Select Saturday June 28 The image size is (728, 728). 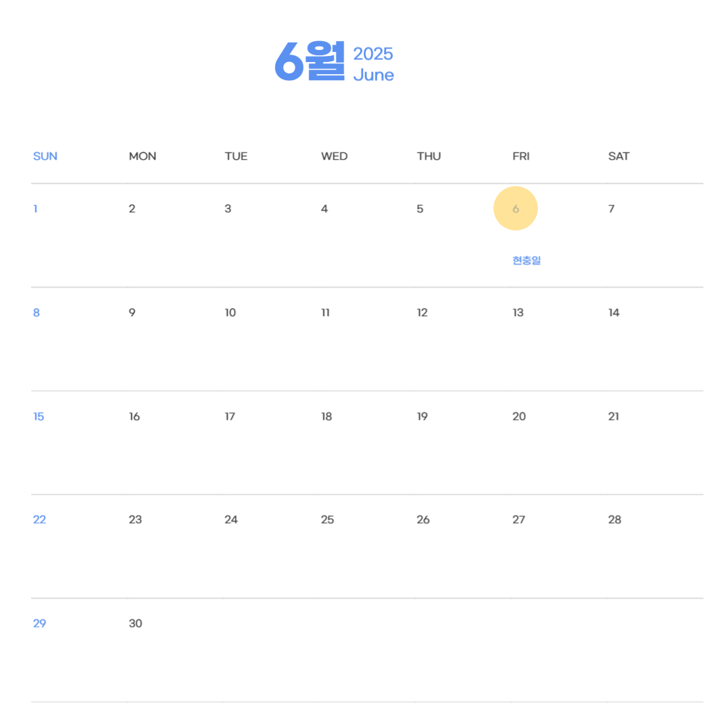click(x=615, y=520)
